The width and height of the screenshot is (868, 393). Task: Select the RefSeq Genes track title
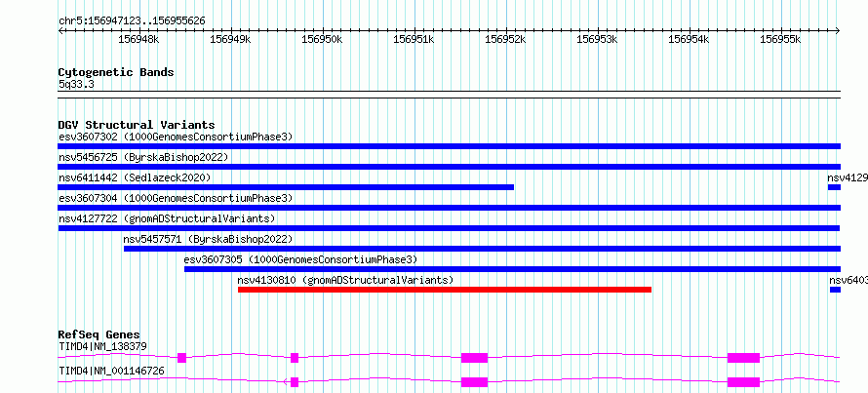point(99,334)
